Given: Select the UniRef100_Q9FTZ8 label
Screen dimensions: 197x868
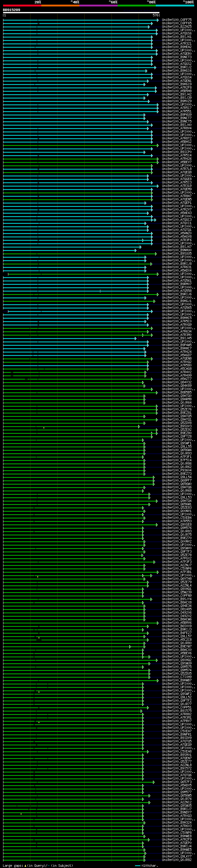Looking at the screenshot, I should tap(177, 437).
